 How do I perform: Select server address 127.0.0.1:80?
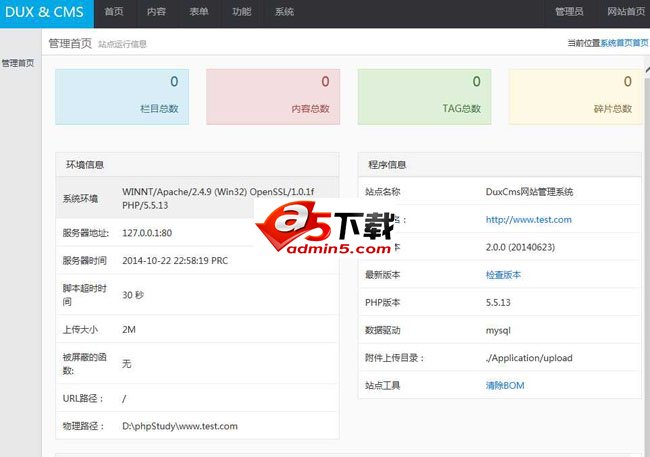coord(147,233)
